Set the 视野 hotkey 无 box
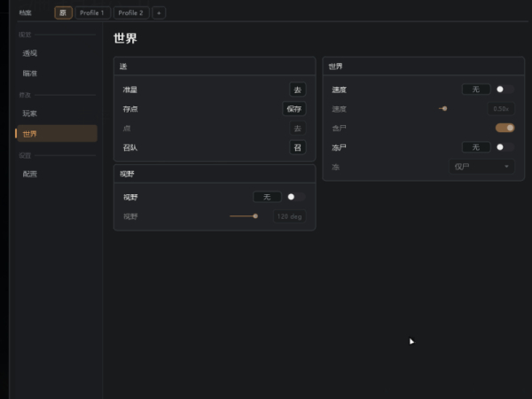Screen dimensions: 532x399 tap(267, 197)
